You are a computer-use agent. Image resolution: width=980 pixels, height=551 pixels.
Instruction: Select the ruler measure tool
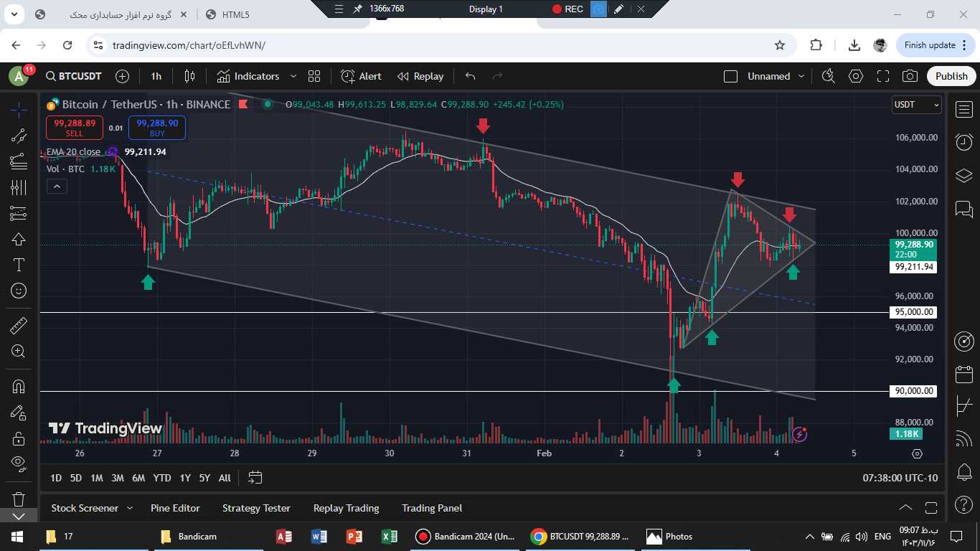point(19,326)
